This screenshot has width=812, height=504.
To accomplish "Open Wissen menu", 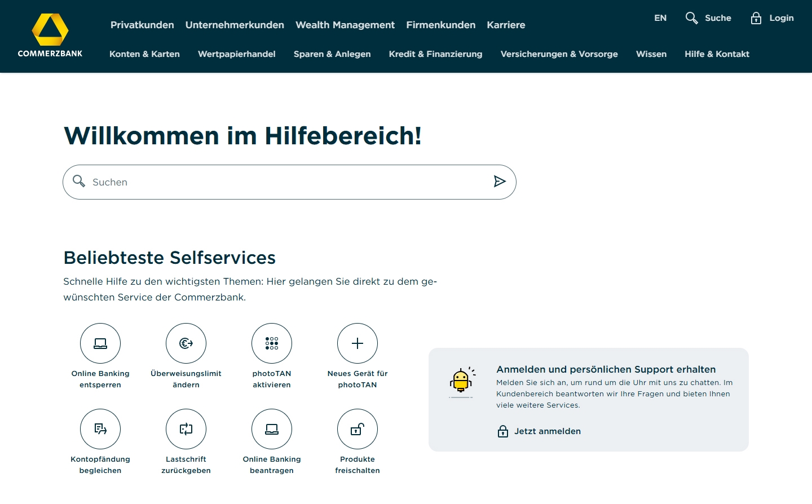I will tap(651, 54).
